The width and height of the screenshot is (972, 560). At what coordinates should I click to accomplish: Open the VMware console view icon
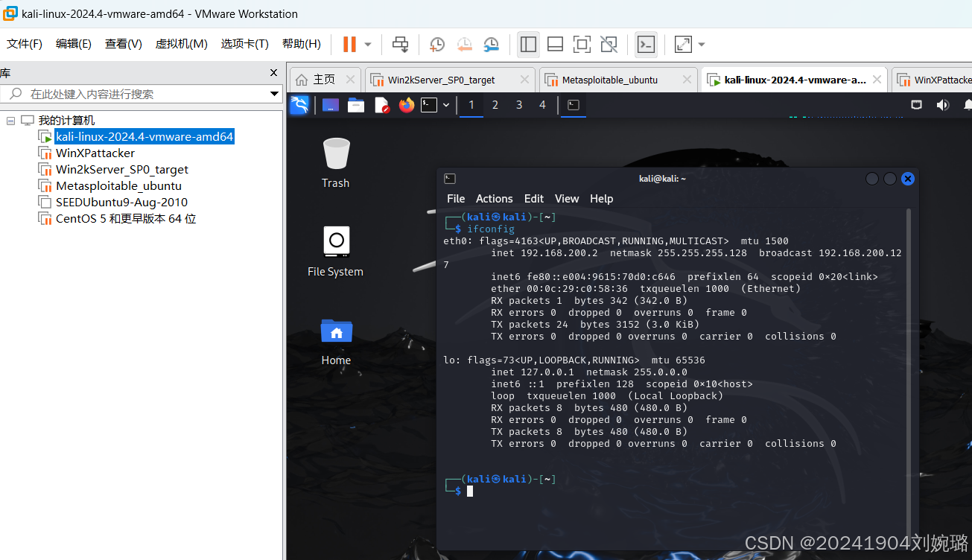click(x=646, y=45)
